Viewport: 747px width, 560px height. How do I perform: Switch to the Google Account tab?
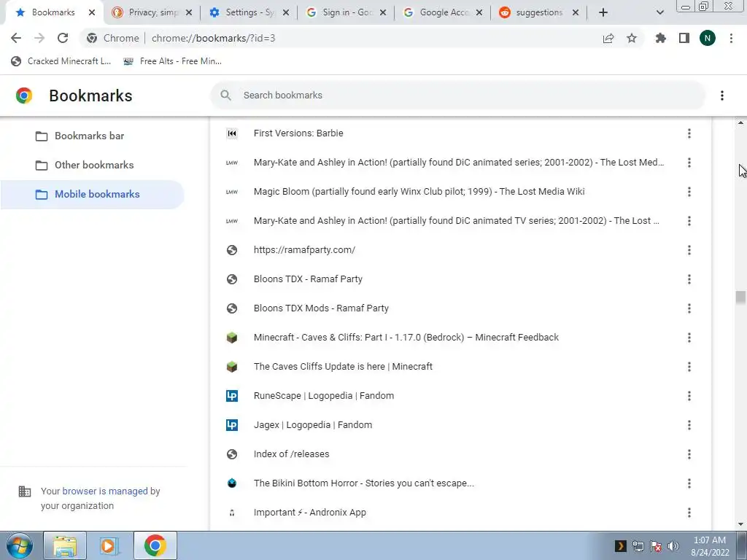click(x=443, y=13)
